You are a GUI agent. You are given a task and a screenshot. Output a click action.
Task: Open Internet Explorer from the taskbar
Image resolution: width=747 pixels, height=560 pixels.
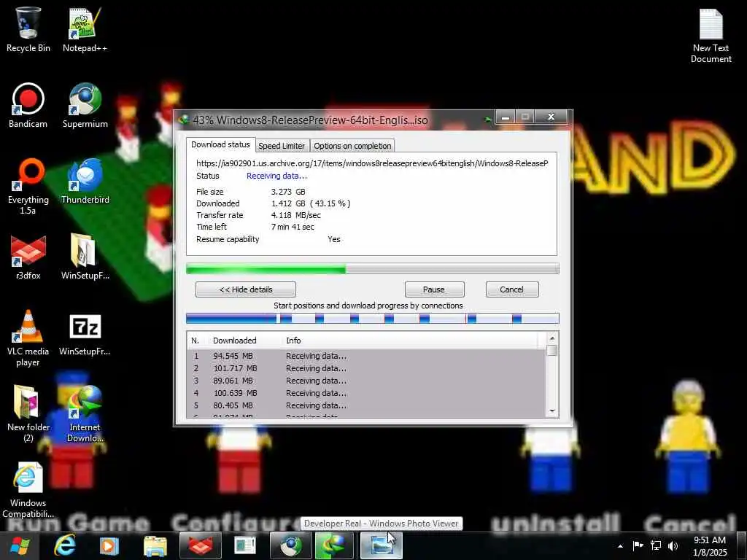pos(65,545)
